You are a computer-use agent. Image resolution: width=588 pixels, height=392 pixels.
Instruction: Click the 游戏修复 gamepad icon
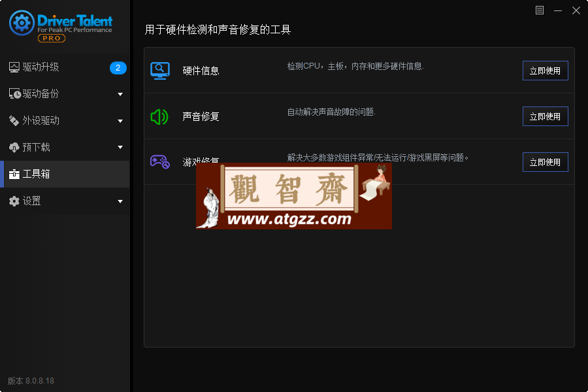coord(160,161)
